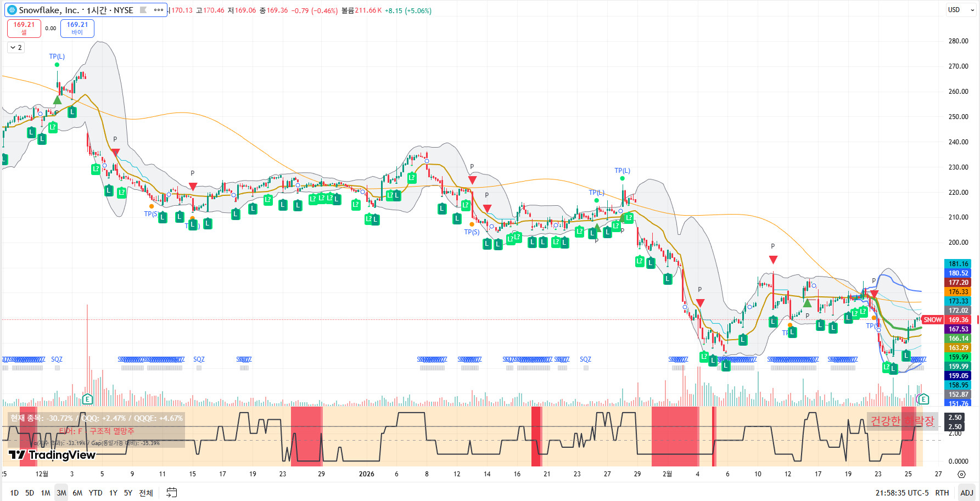Select the YTD time range
The image size is (980, 501).
coord(96,493)
